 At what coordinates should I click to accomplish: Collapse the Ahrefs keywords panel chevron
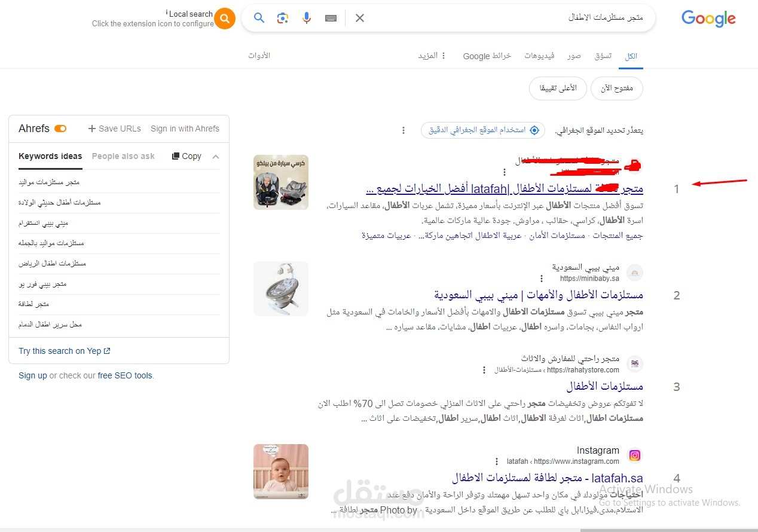click(x=216, y=157)
